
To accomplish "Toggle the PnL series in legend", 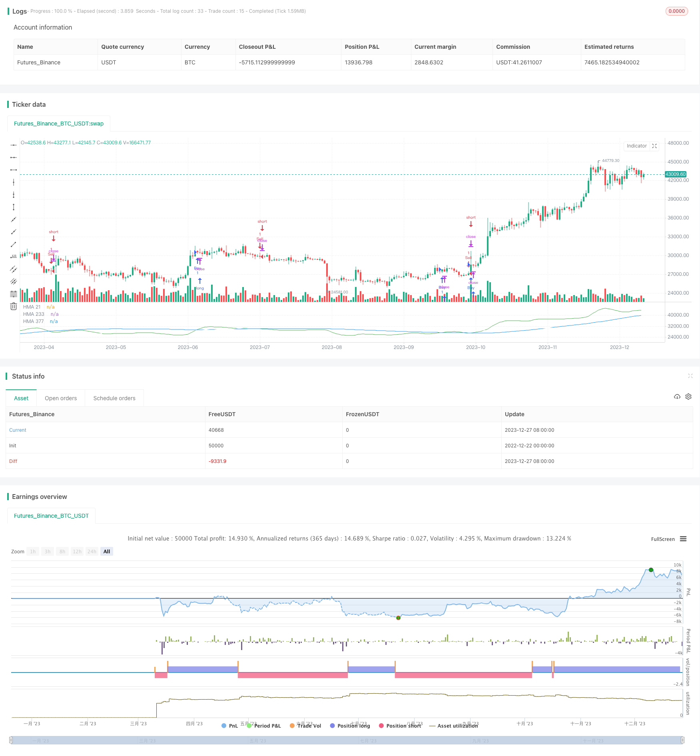I will [x=229, y=726].
